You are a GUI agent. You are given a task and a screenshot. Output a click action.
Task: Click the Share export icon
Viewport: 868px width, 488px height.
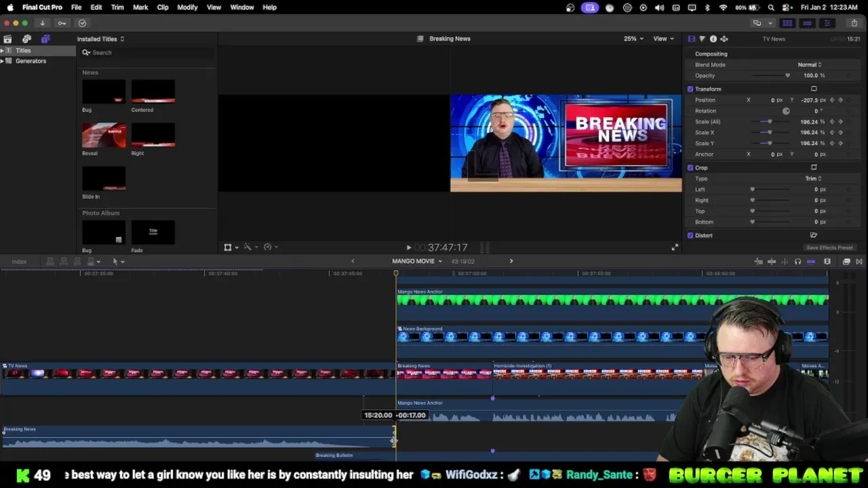coord(854,23)
